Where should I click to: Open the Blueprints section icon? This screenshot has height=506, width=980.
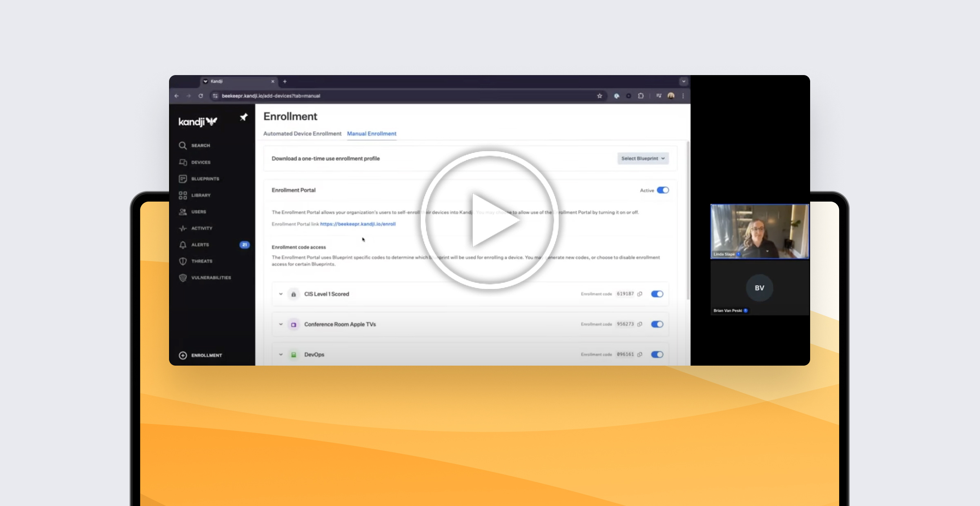(183, 179)
